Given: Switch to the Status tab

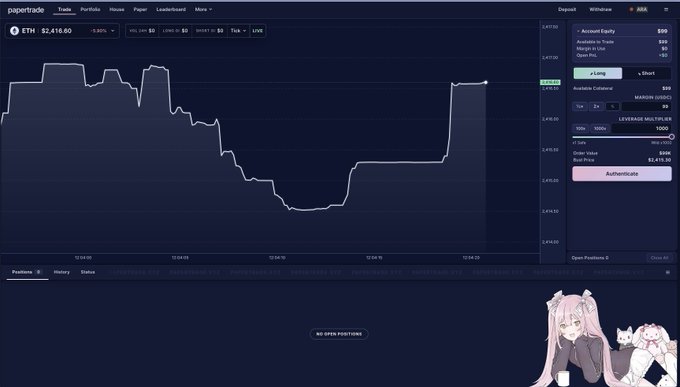Looking at the screenshot, I should pyautogui.click(x=88, y=272).
